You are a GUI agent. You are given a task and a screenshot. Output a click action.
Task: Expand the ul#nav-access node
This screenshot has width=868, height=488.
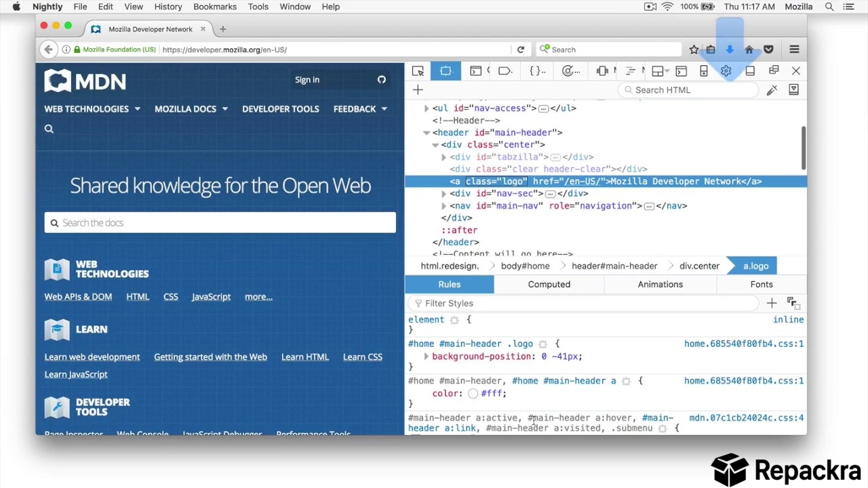427,108
